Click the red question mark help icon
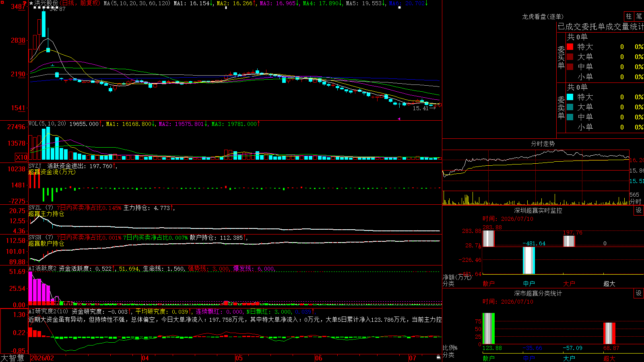Screen dimensions: 644x362 point(25,3)
